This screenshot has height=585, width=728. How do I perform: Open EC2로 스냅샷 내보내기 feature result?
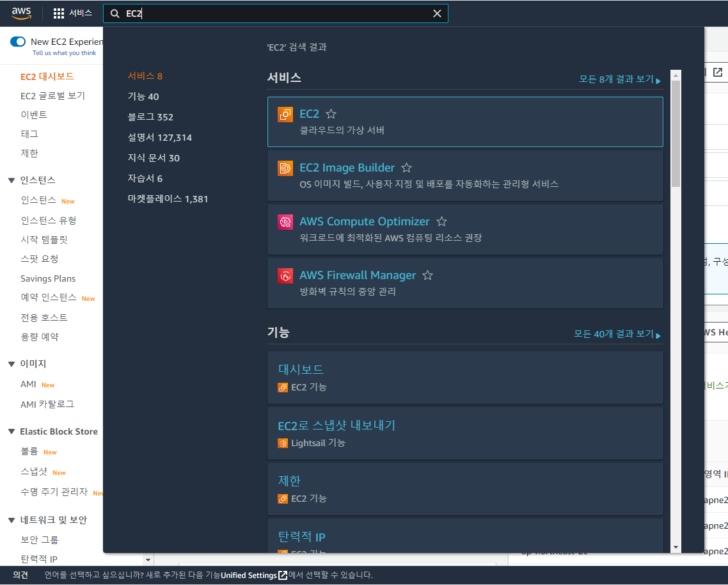point(465,433)
